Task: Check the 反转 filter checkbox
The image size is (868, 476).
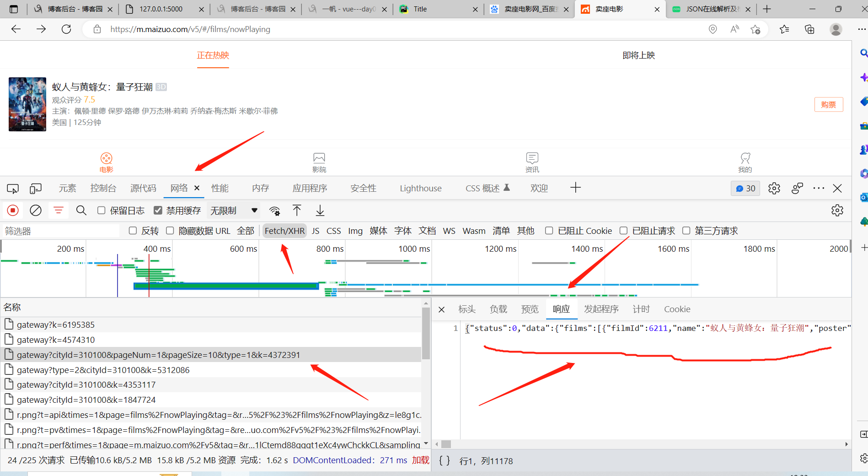Action: coord(133,231)
